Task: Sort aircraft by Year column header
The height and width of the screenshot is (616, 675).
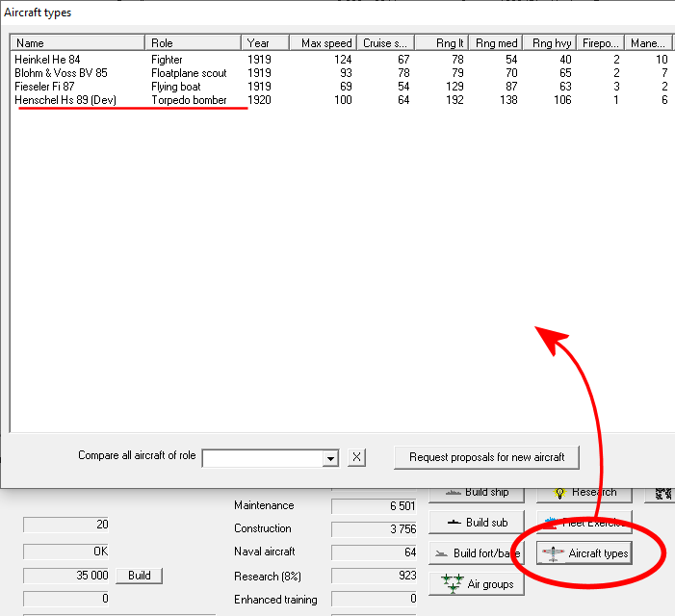Action: point(266,43)
